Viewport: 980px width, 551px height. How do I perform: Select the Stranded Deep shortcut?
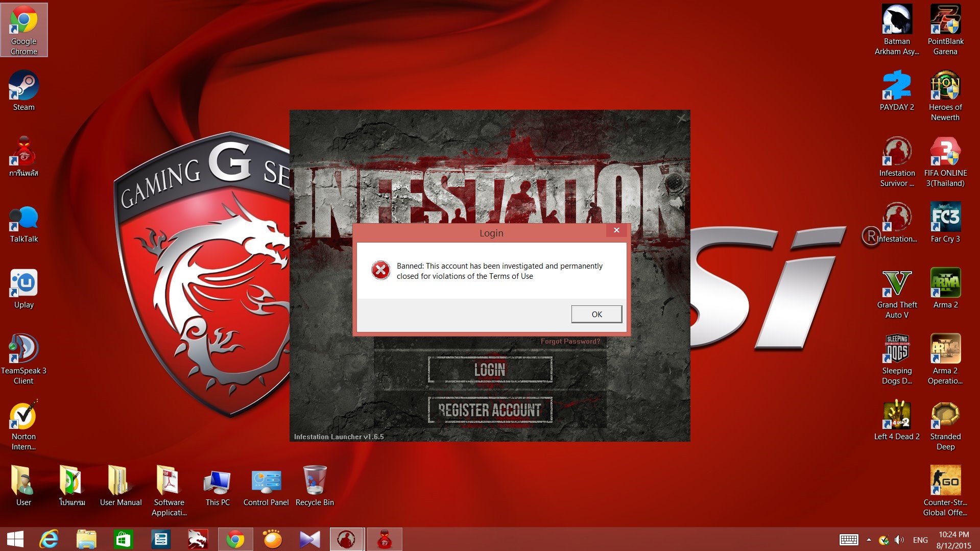coord(945,426)
